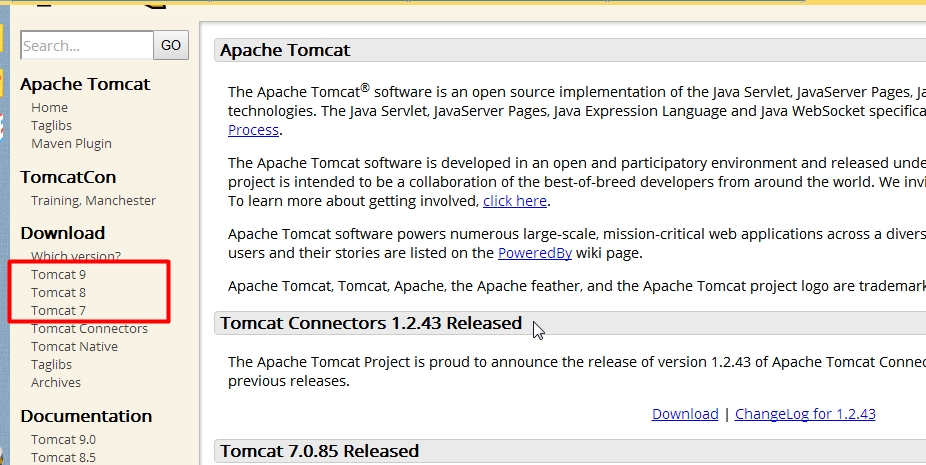Click the 'Which version?' download link
926x465 pixels.
click(x=76, y=257)
